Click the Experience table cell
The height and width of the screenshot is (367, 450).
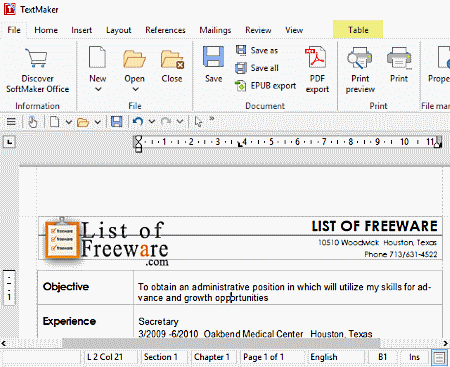click(86, 321)
